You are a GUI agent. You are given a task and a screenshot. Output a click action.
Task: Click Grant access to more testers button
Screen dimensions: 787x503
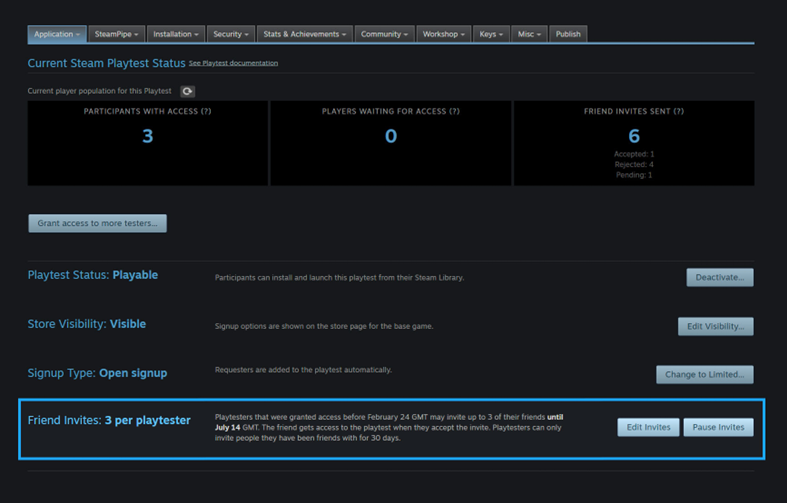(97, 223)
